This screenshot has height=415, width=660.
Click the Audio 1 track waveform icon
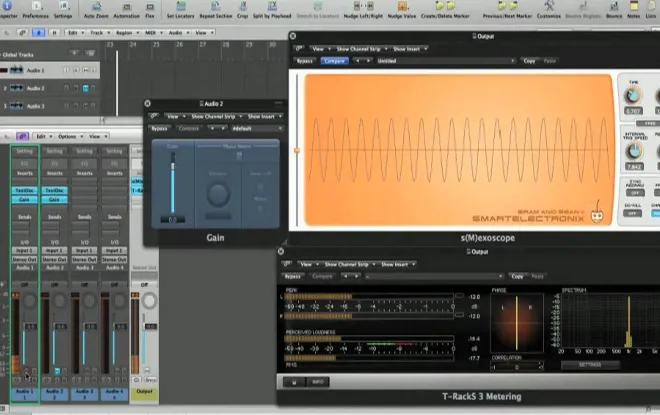pos(16,70)
